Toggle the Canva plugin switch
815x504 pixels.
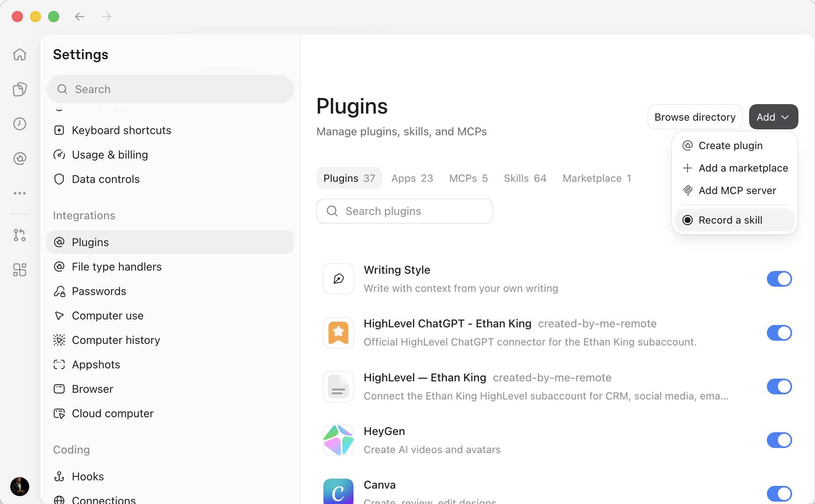click(x=779, y=494)
